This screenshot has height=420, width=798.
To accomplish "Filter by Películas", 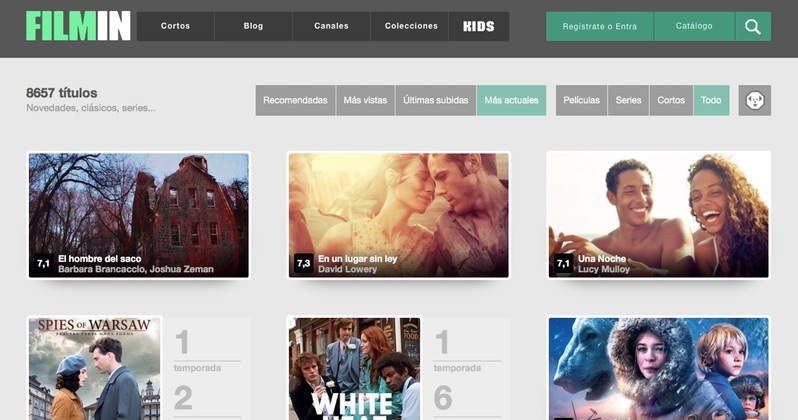I will (x=581, y=100).
